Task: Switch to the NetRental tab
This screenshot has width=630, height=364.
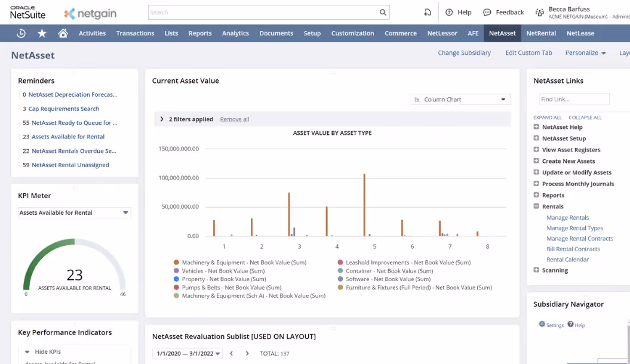Action: pyautogui.click(x=540, y=33)
